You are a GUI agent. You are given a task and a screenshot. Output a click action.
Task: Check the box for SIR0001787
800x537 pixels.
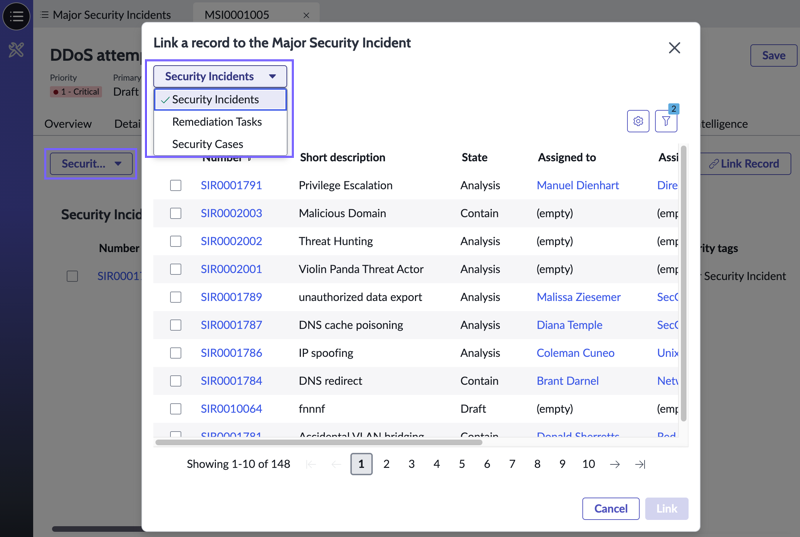click(x=176, y=325)
